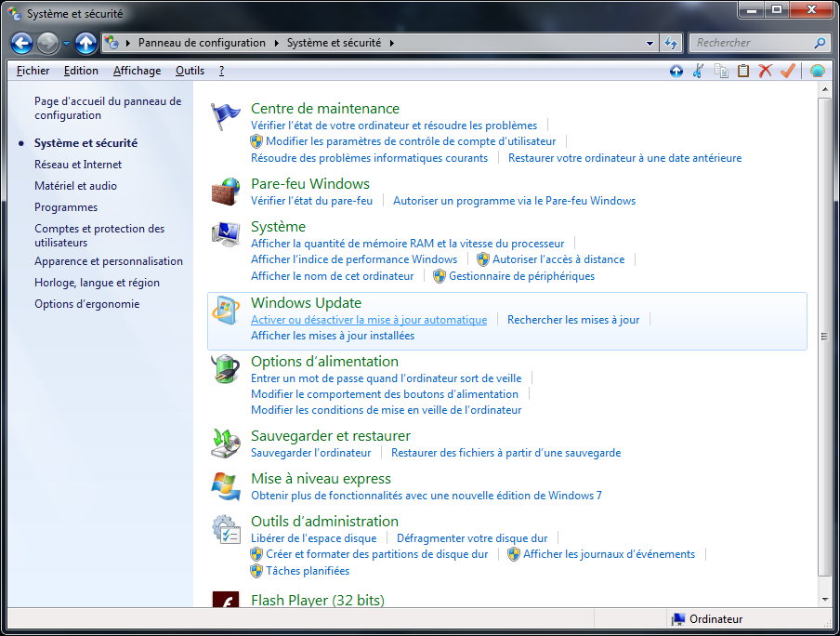The height and width of the screenshot is (636, 840).
Task: Click Rechercher les mises à jour
Action: (x=573, y=320)
